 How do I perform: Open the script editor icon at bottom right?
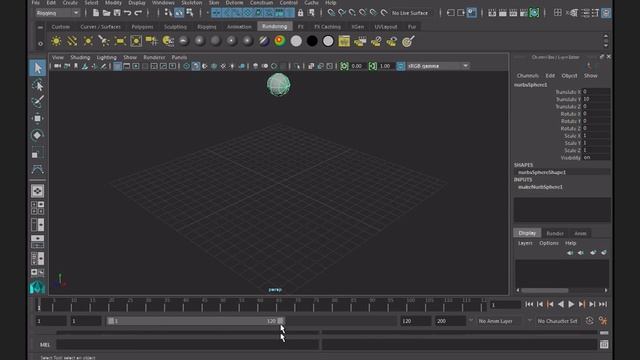click(x=604, y=345)
